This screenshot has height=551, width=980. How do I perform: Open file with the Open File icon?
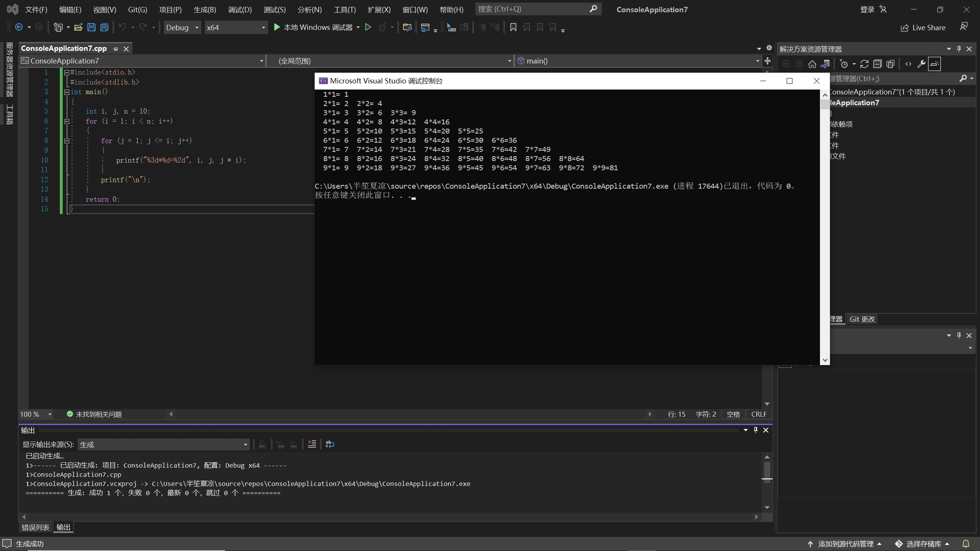pos(78,27)
